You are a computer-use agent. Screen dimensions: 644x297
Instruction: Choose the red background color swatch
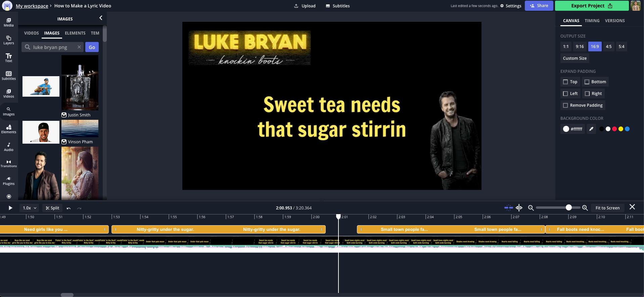614,129
